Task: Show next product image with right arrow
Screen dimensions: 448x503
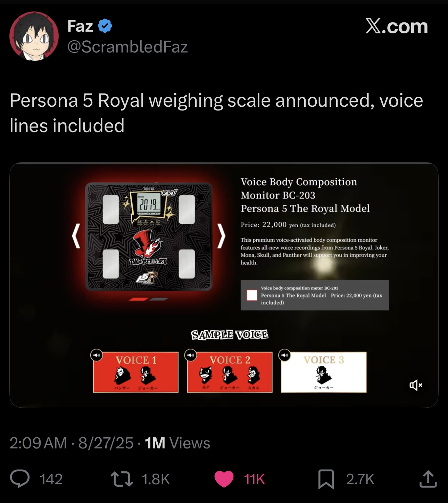Action: [221, 236]
